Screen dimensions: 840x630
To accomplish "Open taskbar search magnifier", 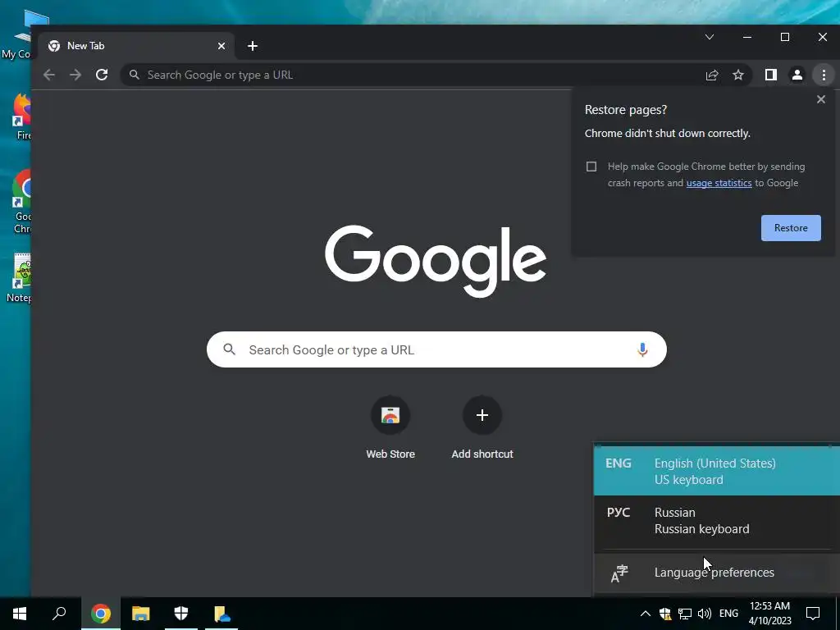I will [x=59, y=614].
